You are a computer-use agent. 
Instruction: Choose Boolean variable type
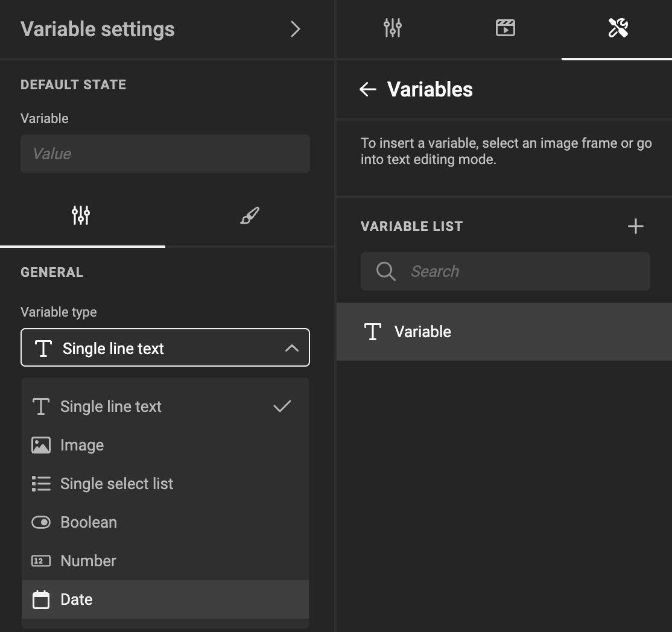tap(165, 522)
